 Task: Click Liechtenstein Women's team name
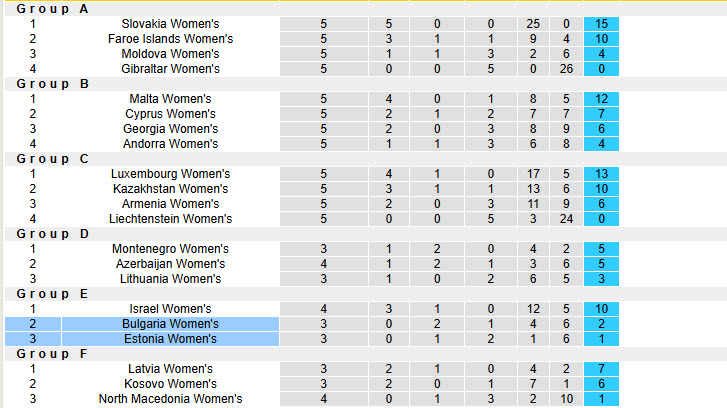click(170, 219)
